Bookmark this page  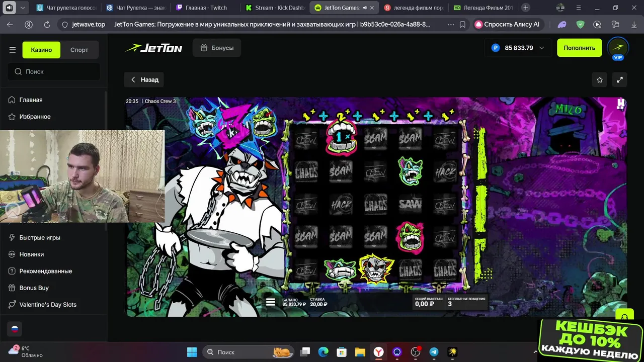click(462, 24)
